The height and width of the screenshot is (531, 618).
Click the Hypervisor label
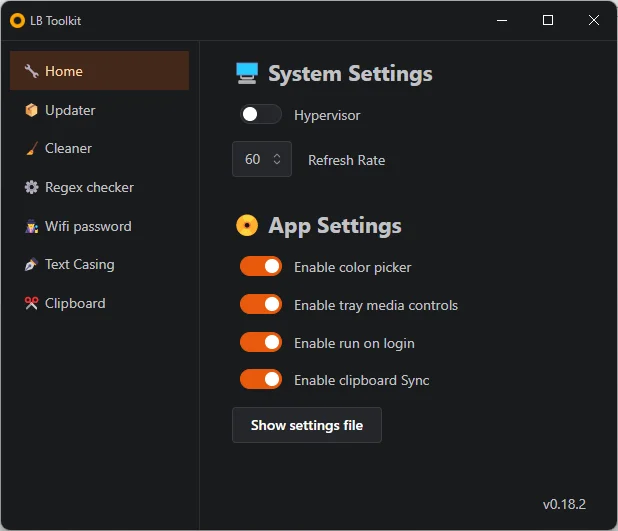pos(327,116)
